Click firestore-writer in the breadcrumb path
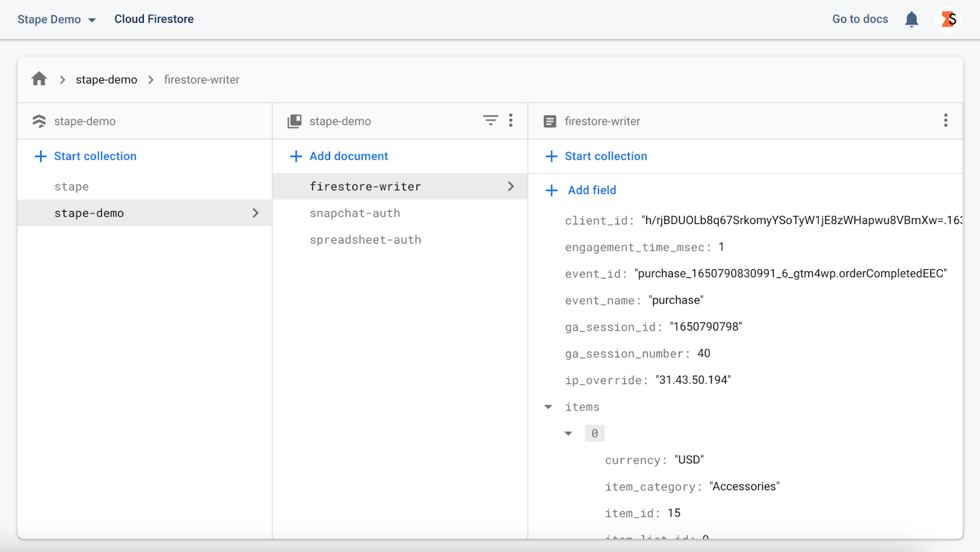The height and width of the screenshot is (552, 980). click(202, 80)
